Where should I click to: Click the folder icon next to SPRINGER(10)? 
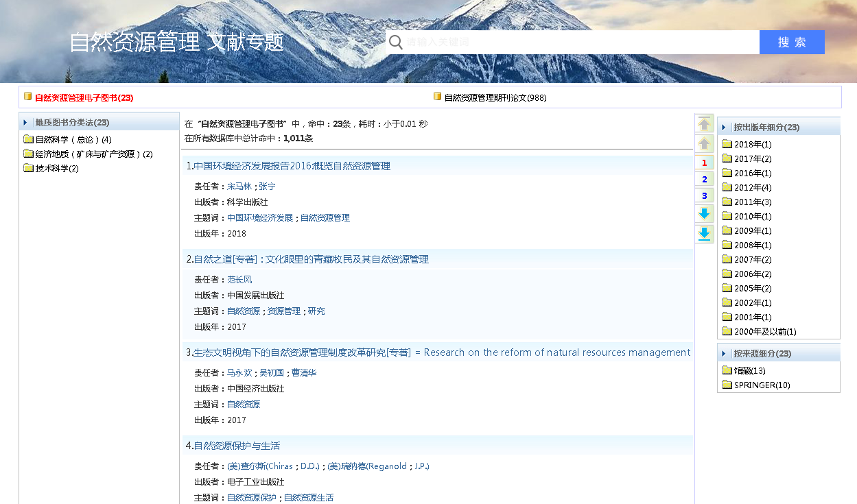pos(727,385)
